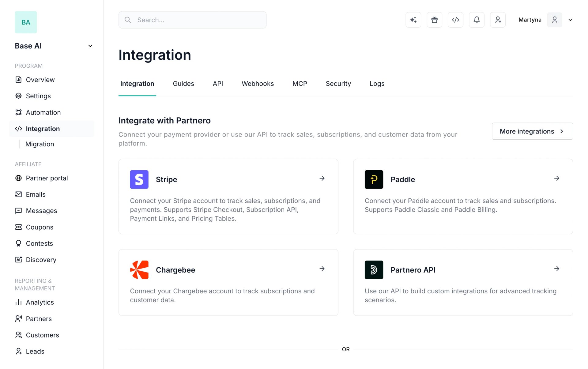
Task: Expand the user menu chevron beside Martyna
Action: tap(570, 20)
